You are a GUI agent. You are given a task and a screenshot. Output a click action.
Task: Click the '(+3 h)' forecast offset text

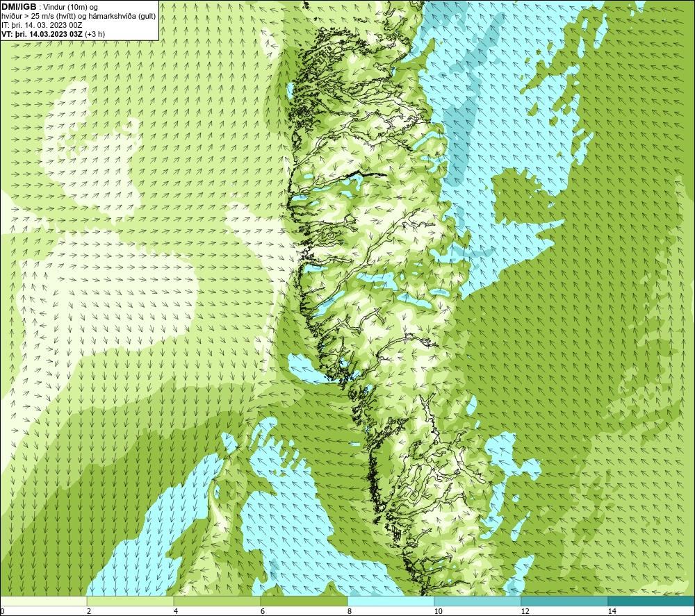(95, 34)
